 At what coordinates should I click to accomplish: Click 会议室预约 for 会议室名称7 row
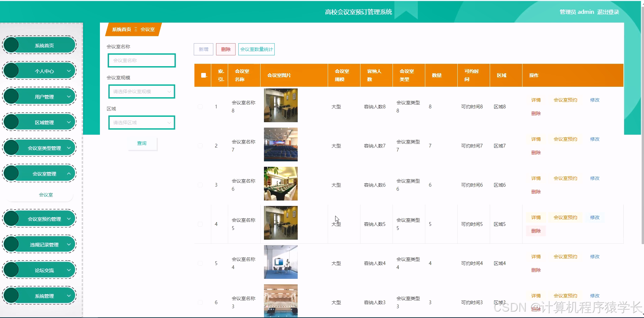pos(565,139)
